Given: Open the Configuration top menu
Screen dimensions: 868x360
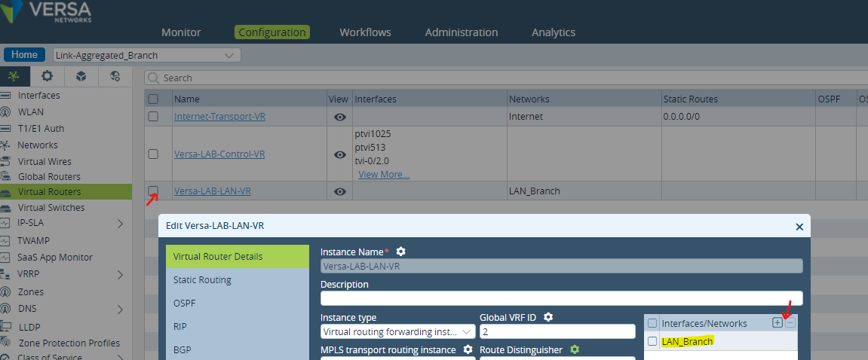Looking at the screenshot, I should [271, 32].
